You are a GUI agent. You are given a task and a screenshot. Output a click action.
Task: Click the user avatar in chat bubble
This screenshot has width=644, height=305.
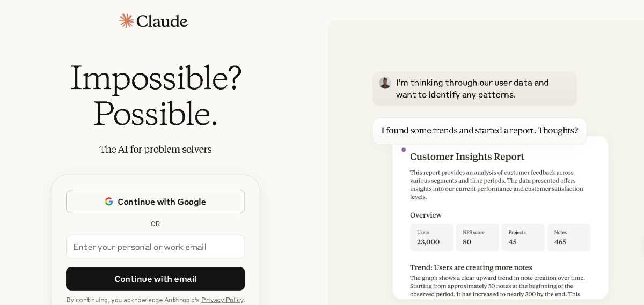point(385,83)
